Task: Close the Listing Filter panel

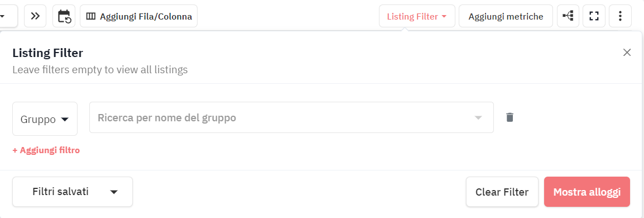Action: coord(627,52)
